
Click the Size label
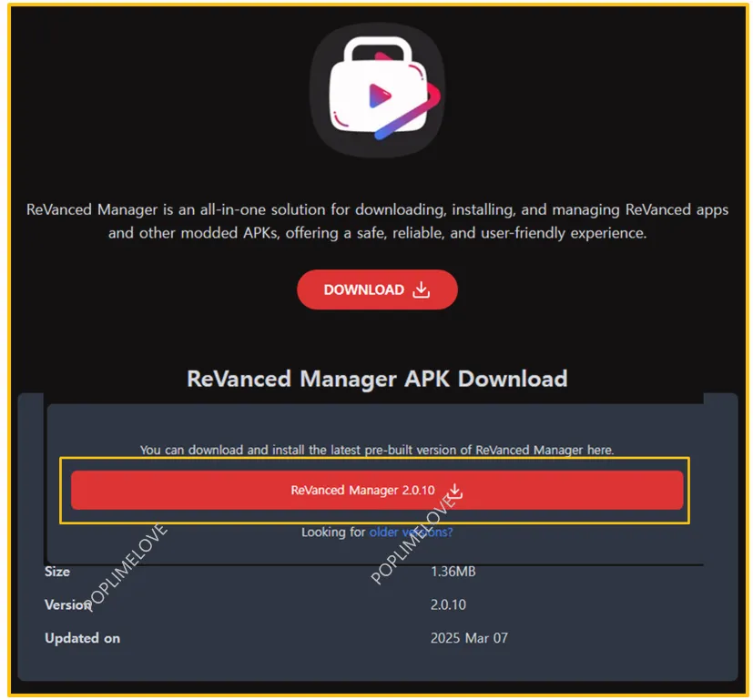[57, 572]
